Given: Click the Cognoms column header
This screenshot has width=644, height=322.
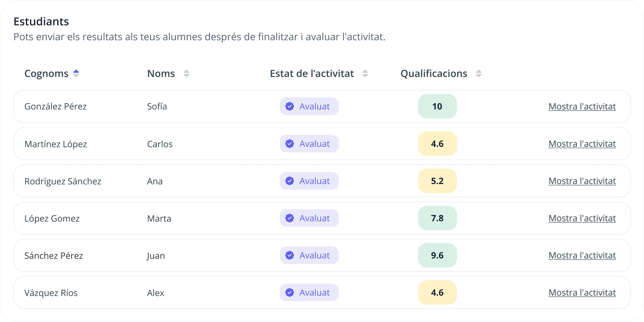Looking at the screenshot, I should click(46, 74).
